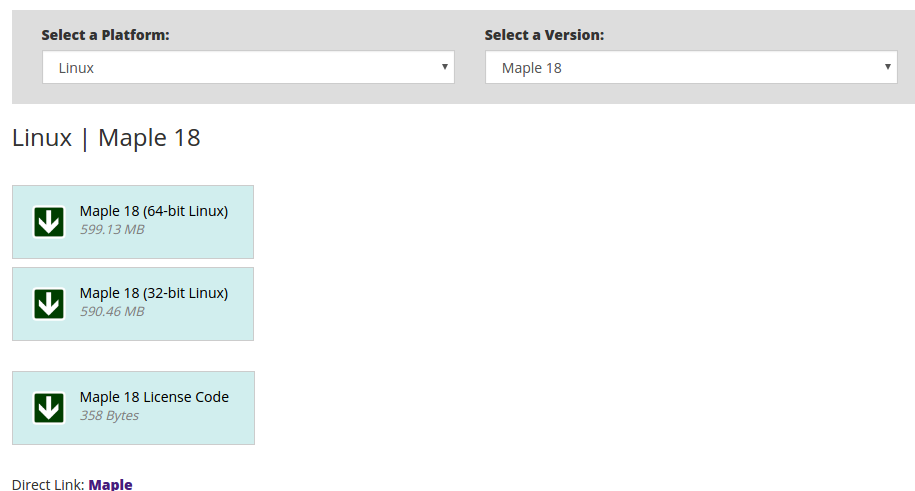Click the Maple 18 License Code title
915x491 pixels.
(154, 397)
